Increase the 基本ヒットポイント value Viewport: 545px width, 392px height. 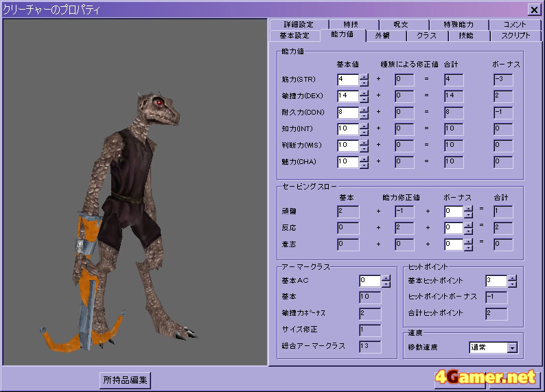pyautogui.click(x=512, y=278)
